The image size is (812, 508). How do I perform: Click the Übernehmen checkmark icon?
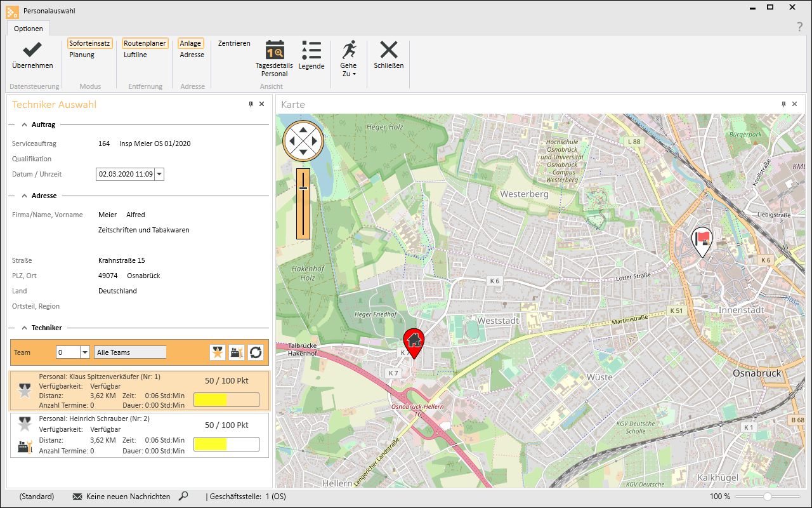click(x=32, y=50)
